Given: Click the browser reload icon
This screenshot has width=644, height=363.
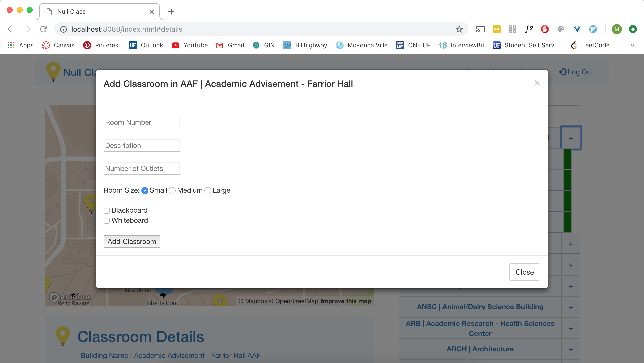Looking at the screenshot, I should point(43,29).
